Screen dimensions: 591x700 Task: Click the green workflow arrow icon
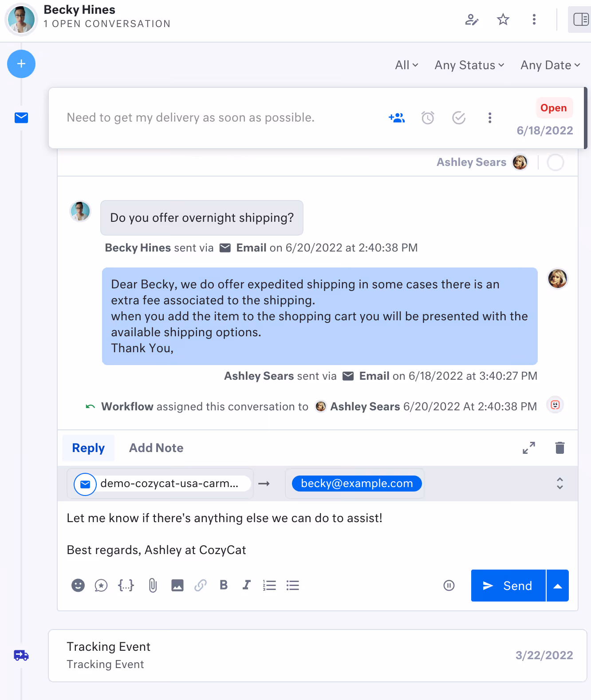click(91, 406)
